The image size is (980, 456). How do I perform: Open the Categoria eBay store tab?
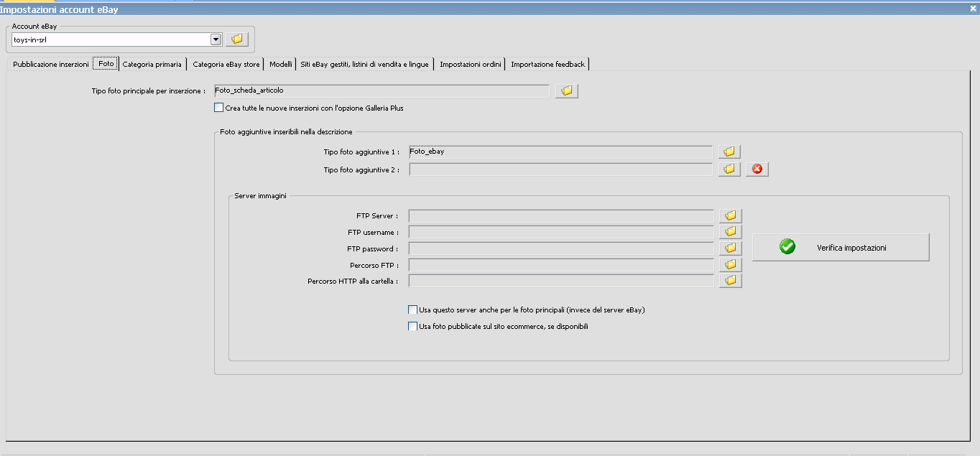coord(226,64)
